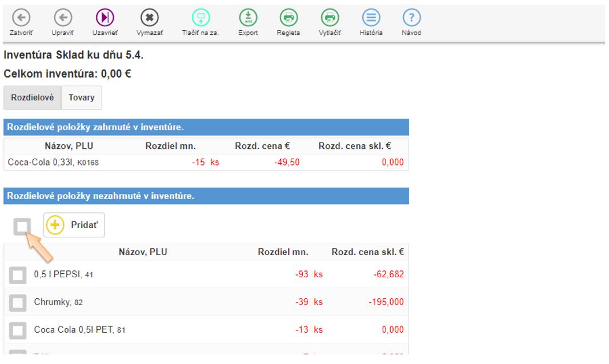Click the Zatvoriť back arrow icon
This screenshot has width=609, height=364.
[21, 18]
